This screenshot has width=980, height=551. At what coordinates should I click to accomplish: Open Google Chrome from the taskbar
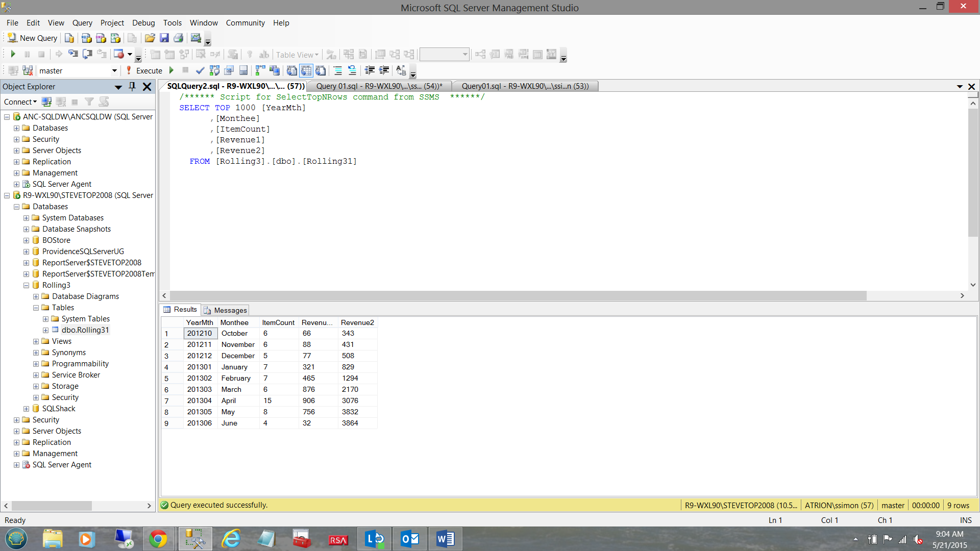(x=158, y=539)
